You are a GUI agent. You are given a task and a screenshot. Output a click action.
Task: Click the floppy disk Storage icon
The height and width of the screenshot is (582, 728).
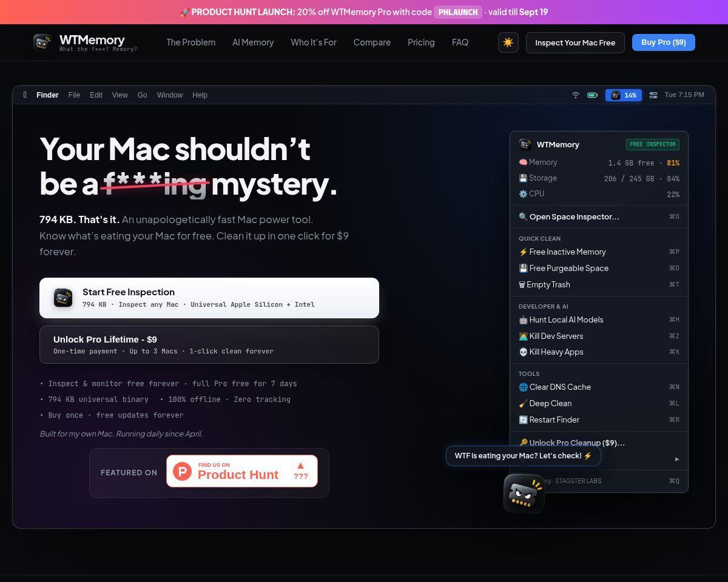point(523,178)
